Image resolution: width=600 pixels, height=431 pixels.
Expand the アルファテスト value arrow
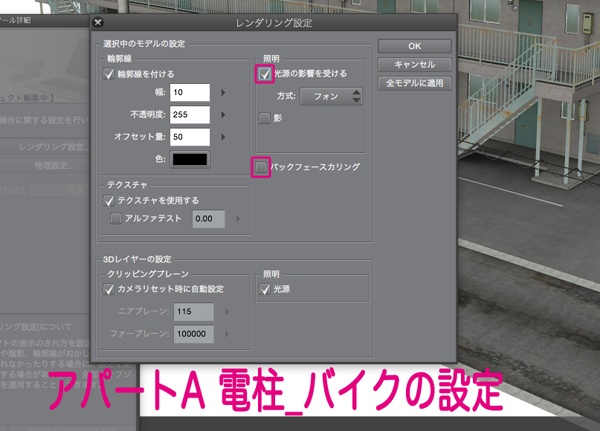coord(238,219)
